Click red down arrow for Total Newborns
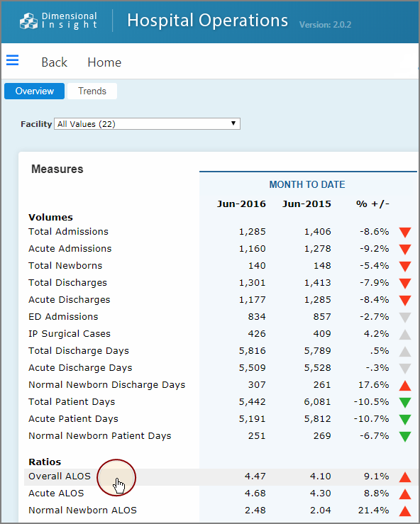Screen dimensions: 420x524 [x=405, y=267]
